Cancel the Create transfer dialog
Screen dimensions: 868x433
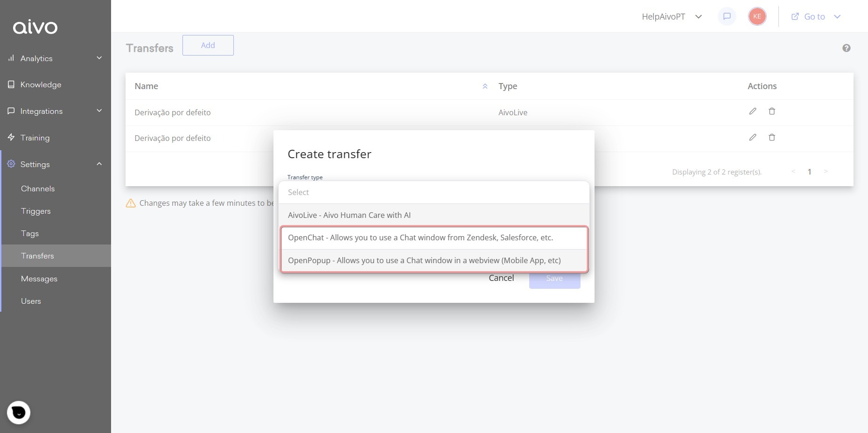tap(501, 278)
